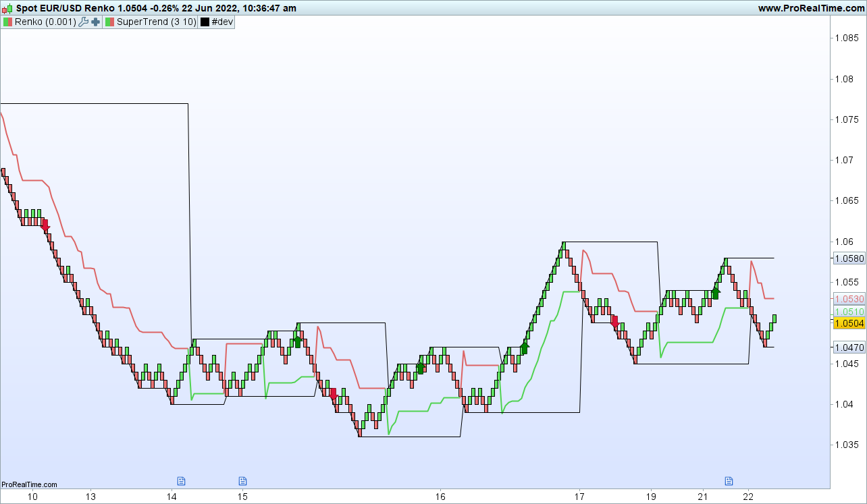Click the 1.07 price axis label

pos(845,160)
